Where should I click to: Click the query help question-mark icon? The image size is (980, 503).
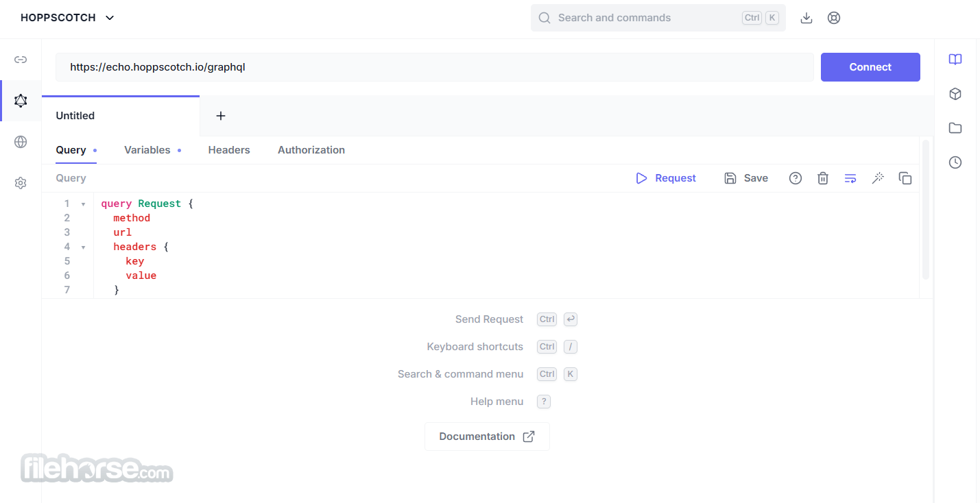pos(796,178)
